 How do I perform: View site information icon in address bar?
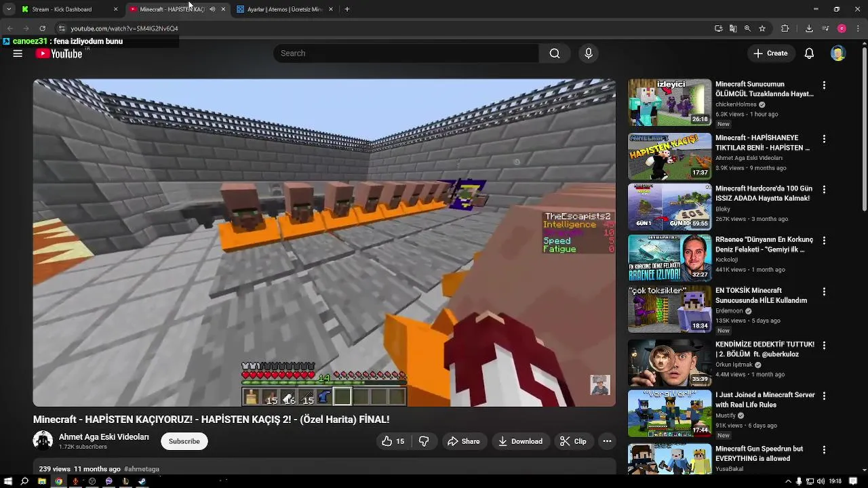[x=61, y=28]
